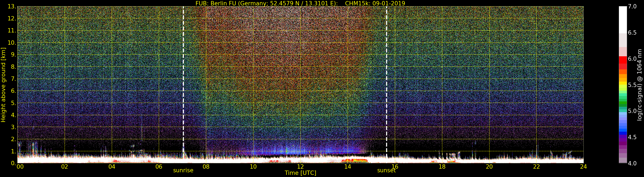Screen dimensions: 644x177
Task: Click the colorbar tick value 4.0
Action: 632,163
